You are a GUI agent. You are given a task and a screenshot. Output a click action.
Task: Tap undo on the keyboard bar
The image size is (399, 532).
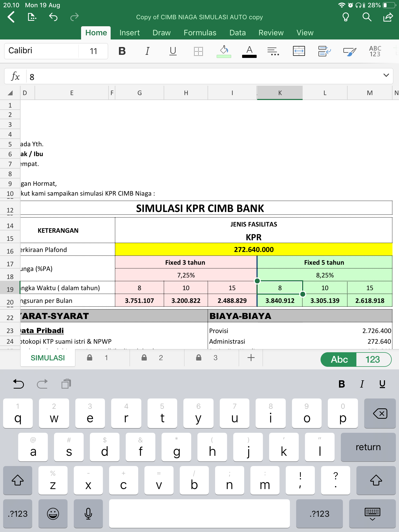[x=18, y=384]
